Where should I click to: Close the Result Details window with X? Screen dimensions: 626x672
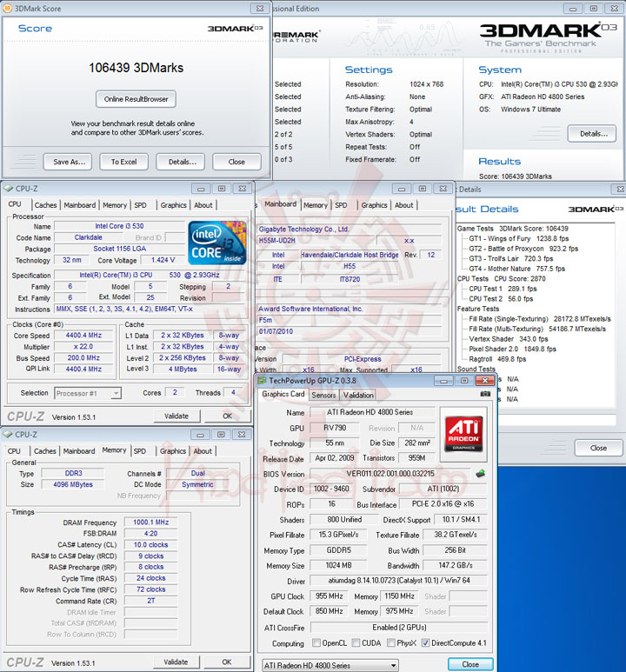click(x=620, y=189)
